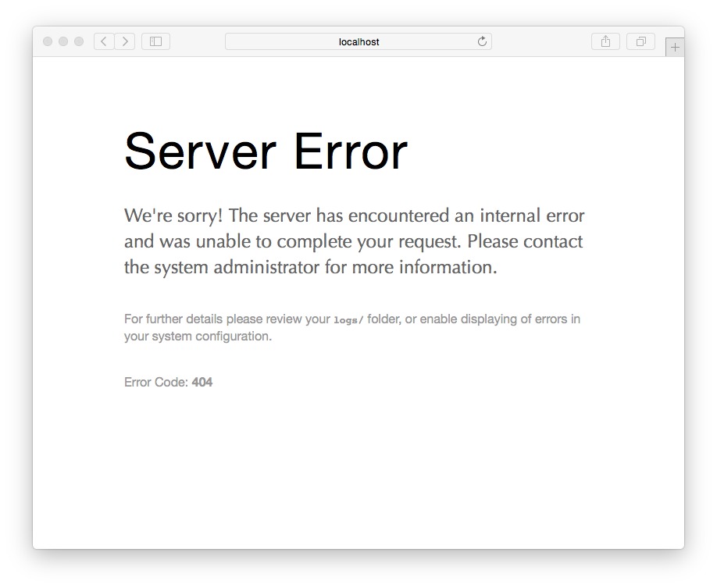Reload the page with the refresh icon
Screen dimensions: 717x588
482,41
